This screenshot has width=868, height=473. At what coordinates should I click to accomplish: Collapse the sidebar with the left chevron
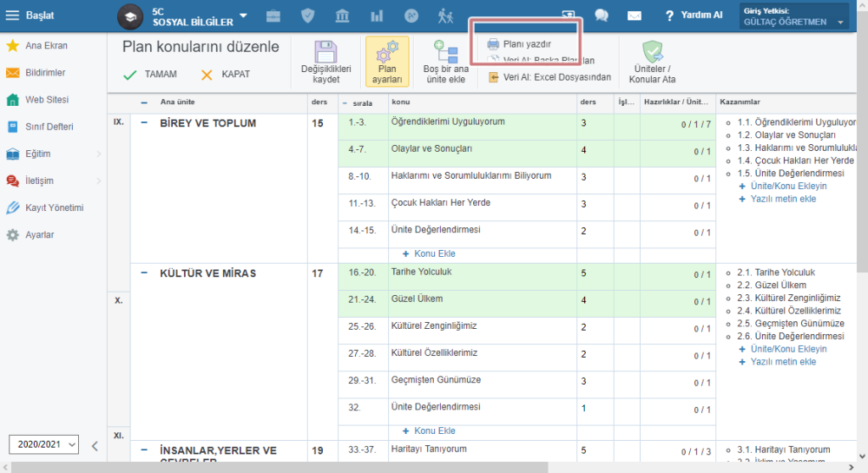coord(95,446)
